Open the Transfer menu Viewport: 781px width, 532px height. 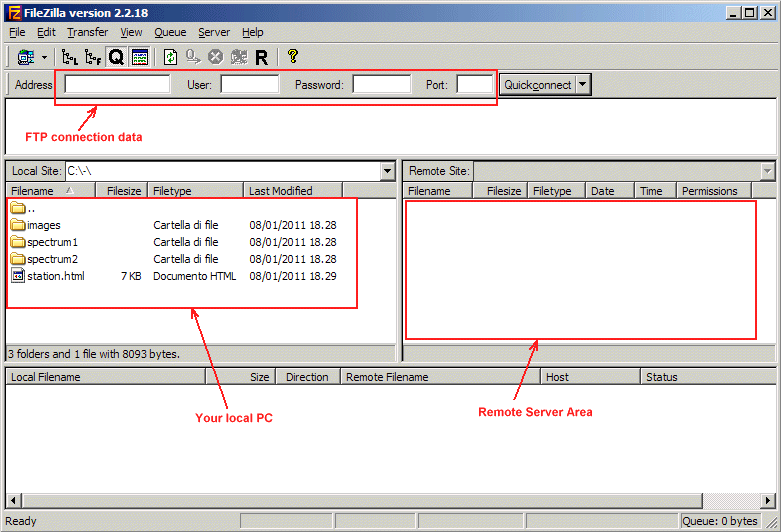[88, 32]
